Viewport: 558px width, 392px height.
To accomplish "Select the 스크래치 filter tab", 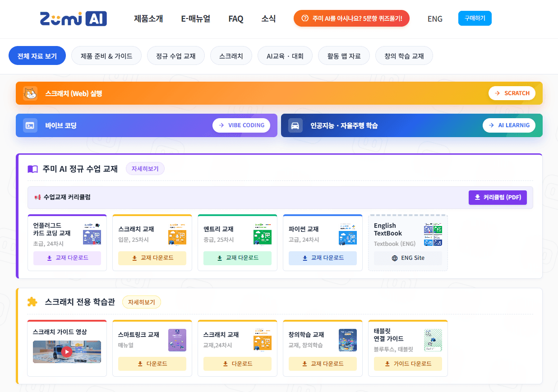I will tap(231, 56).
